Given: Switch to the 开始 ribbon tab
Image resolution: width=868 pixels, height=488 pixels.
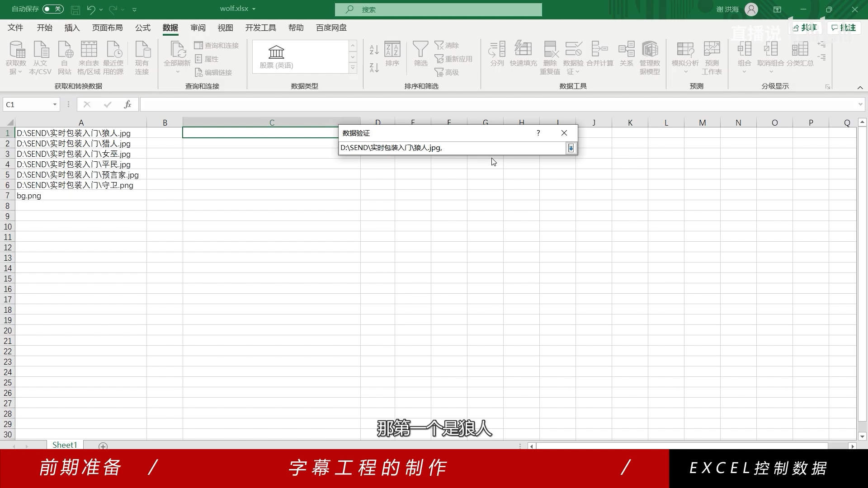Looking at the screenshot, I should [44, 28].
